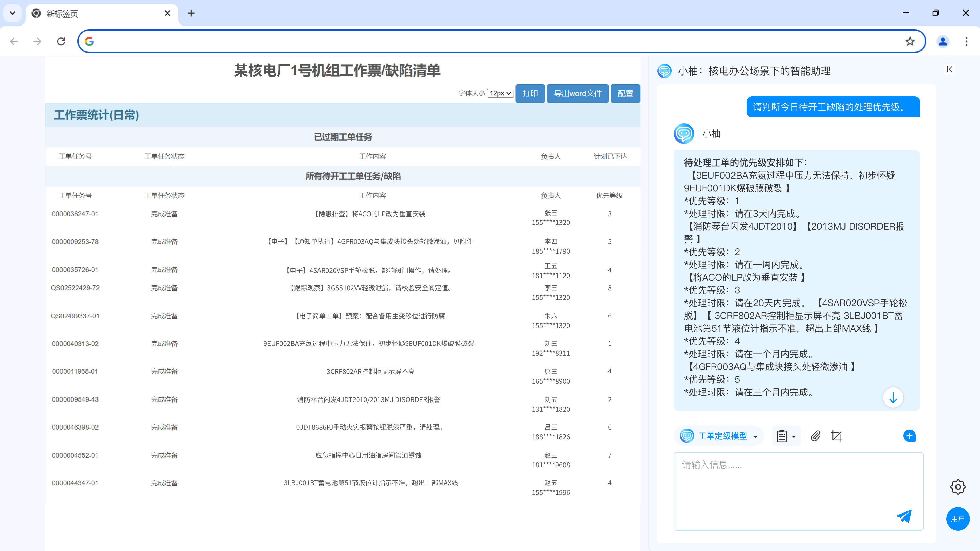Click work order 0000004552-01
Viewport: 980px width, 551px height.
coord(75,455)
